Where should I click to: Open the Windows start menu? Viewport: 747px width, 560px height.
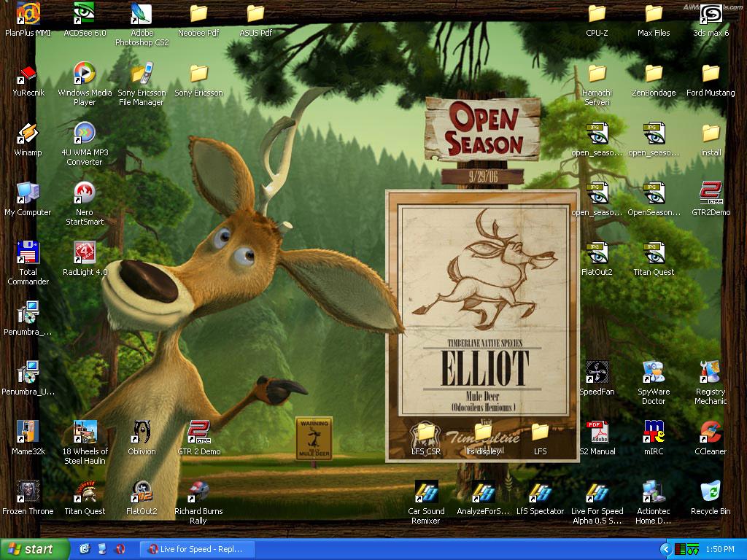coord(34,549)
